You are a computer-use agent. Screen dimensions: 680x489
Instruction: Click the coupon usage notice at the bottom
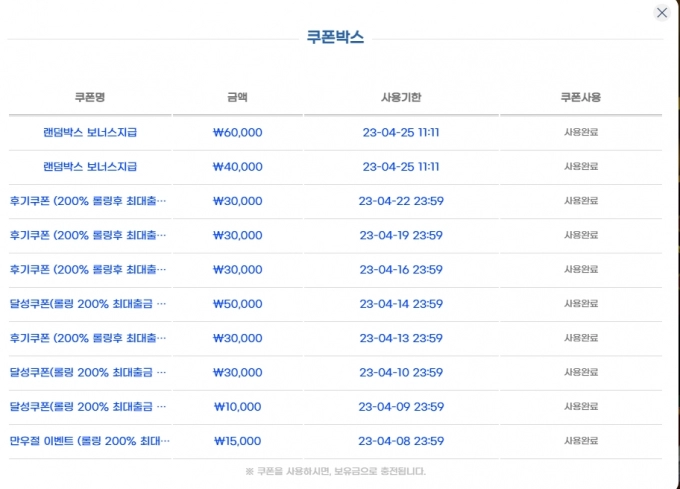(x=335, y=471)
